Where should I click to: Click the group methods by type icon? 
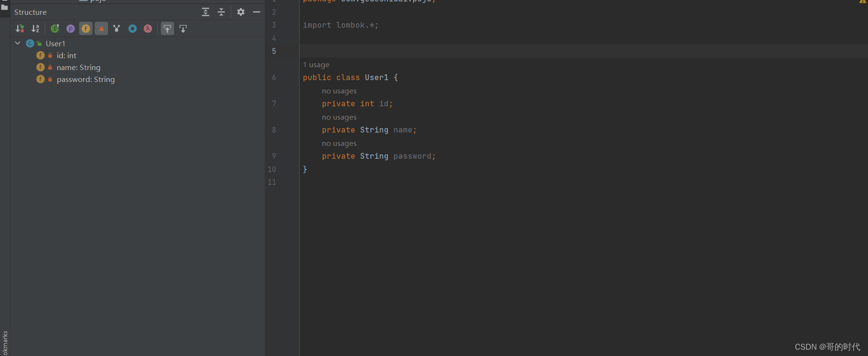(x=116, y=29)
